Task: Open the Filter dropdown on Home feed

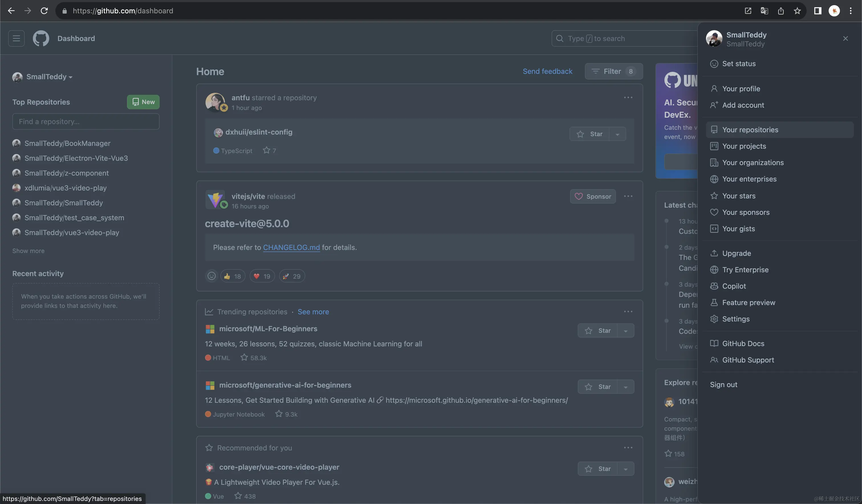Action: (614, 71)
